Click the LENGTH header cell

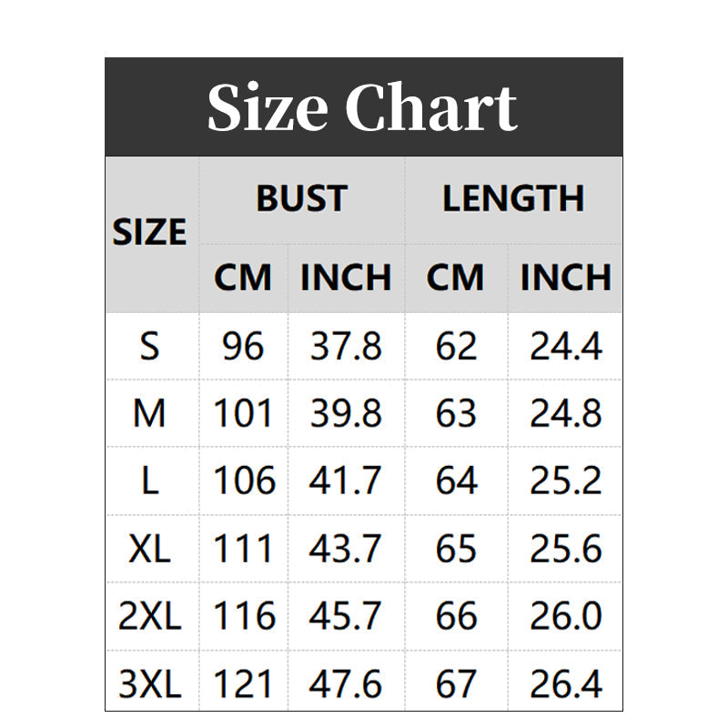513,200
